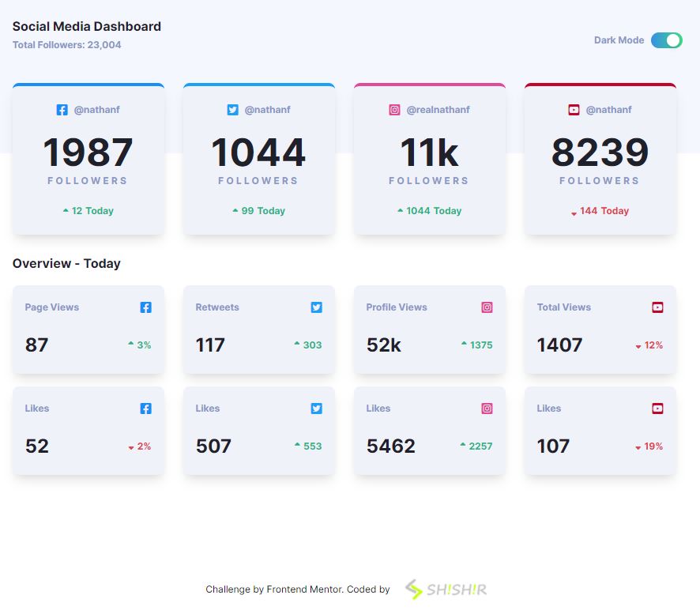Screen dimensions: 700x610
Task: Click the up arrow next to 12 Today
Action: click(67, 210)
